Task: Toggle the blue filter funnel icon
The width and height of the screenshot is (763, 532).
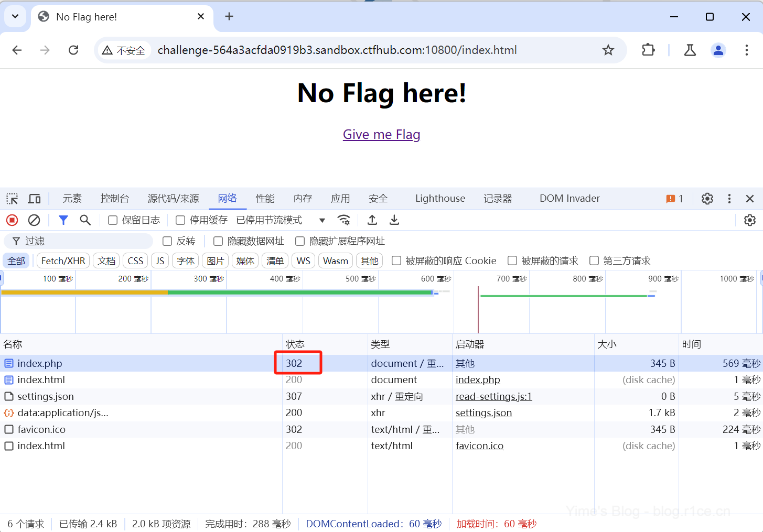Action: tap(63, 220)
